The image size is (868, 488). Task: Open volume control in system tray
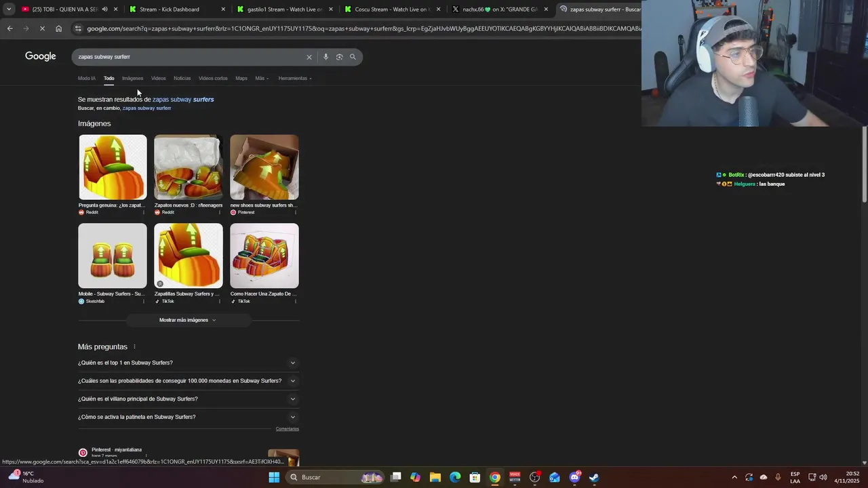coord(823,477)
